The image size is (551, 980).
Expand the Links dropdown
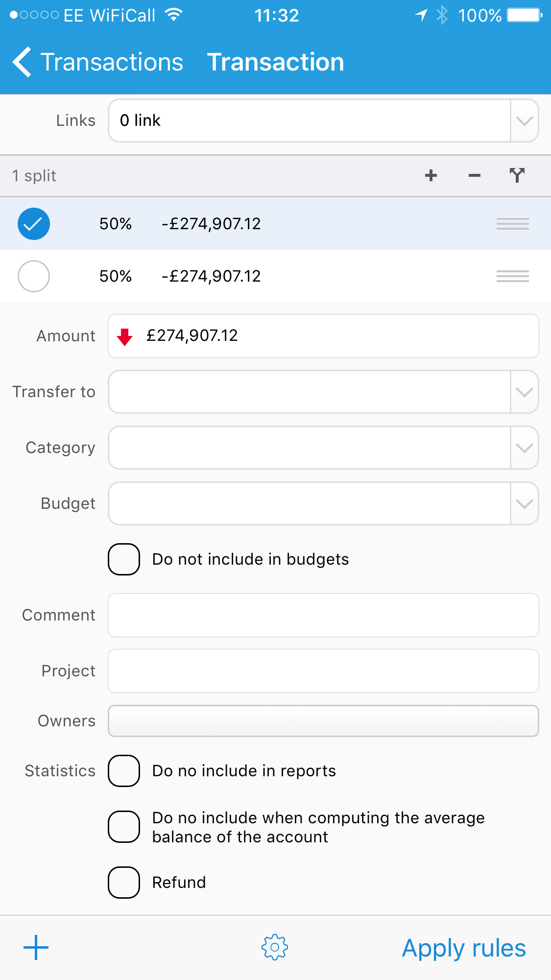(x=524, y=120)
